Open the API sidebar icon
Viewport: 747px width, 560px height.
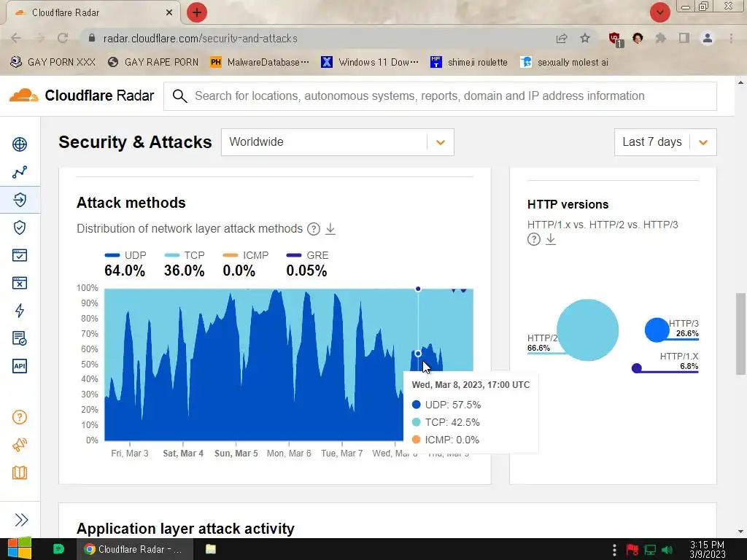20,366
